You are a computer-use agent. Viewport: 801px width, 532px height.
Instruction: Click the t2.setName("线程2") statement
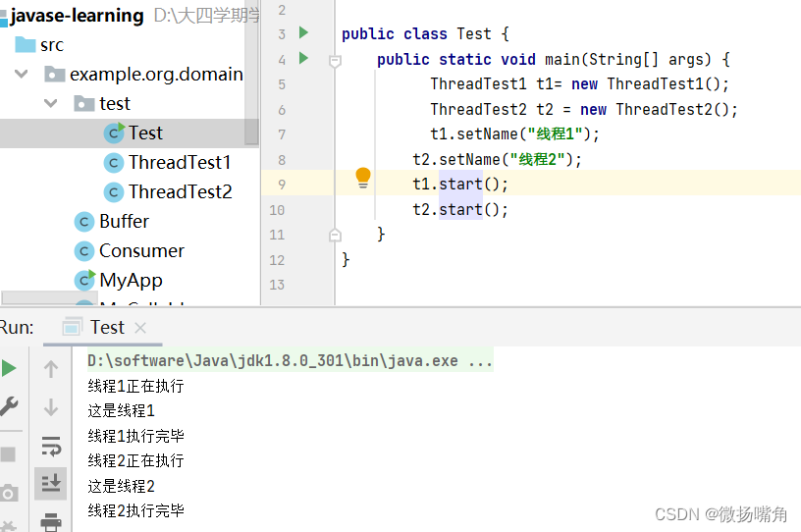(x=497, y=159)
